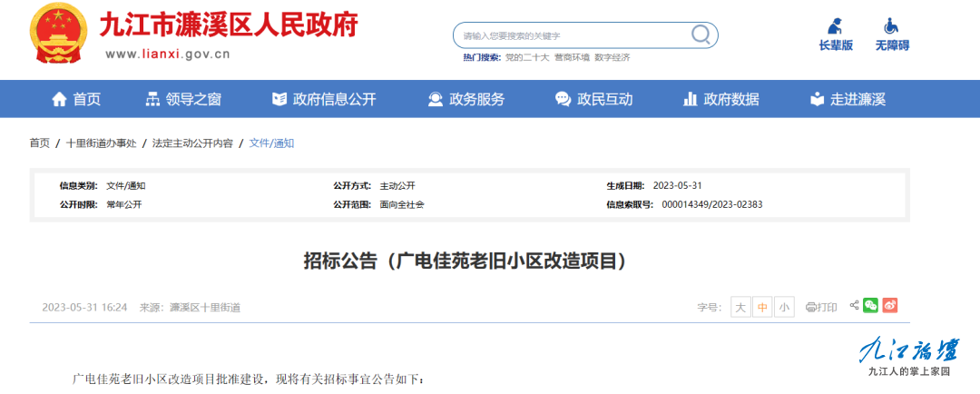Click the search magnifier icon
The height and width of the screenshot is (394, 980).
point(701,34)
